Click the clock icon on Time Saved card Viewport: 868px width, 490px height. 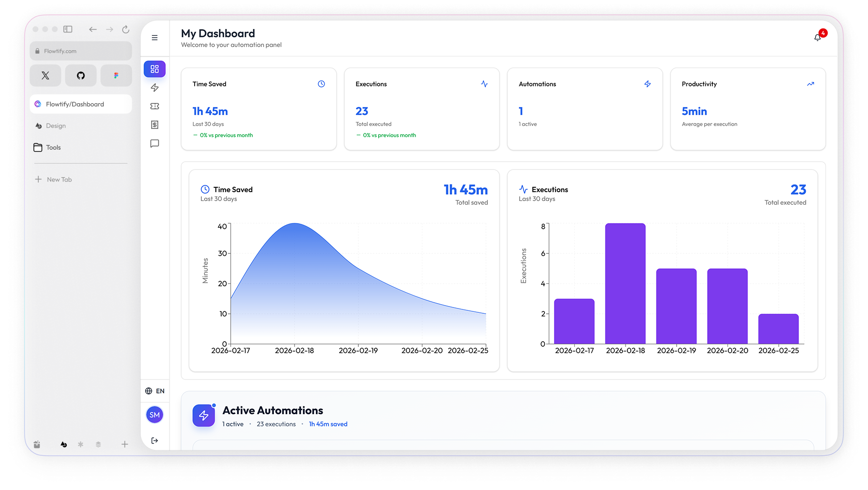tap(322, 84)
